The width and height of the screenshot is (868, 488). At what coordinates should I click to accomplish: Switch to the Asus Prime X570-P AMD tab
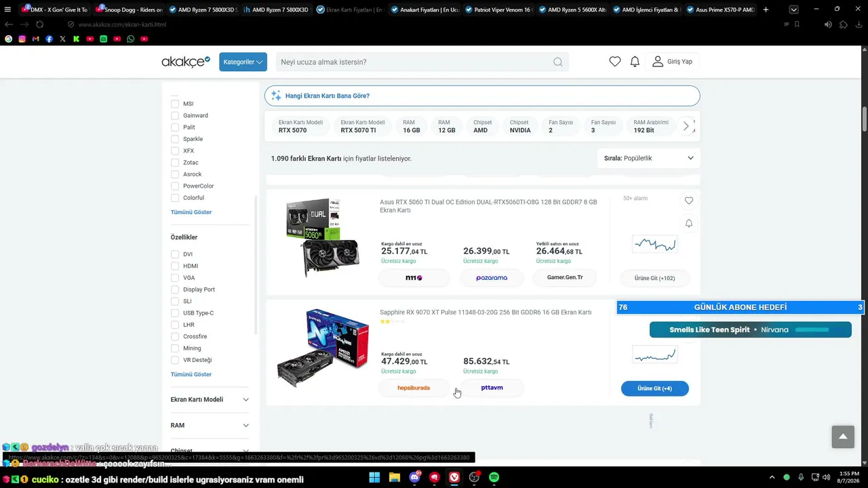(719, 9)
